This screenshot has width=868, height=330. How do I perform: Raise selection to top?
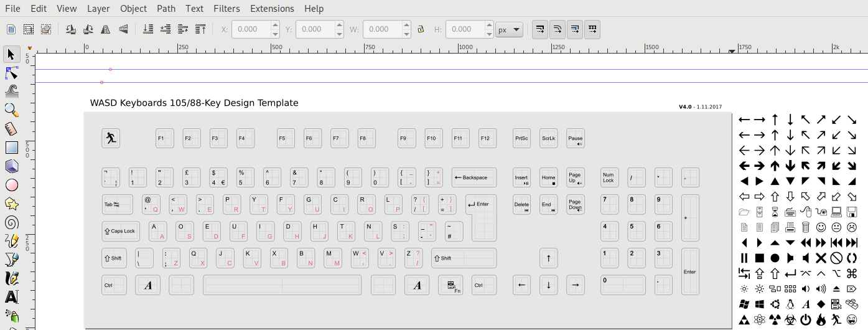coord(200,29)
